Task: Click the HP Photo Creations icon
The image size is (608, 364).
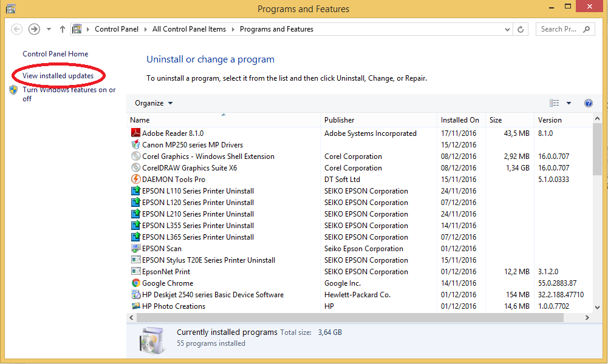Action: pos(135,306)
